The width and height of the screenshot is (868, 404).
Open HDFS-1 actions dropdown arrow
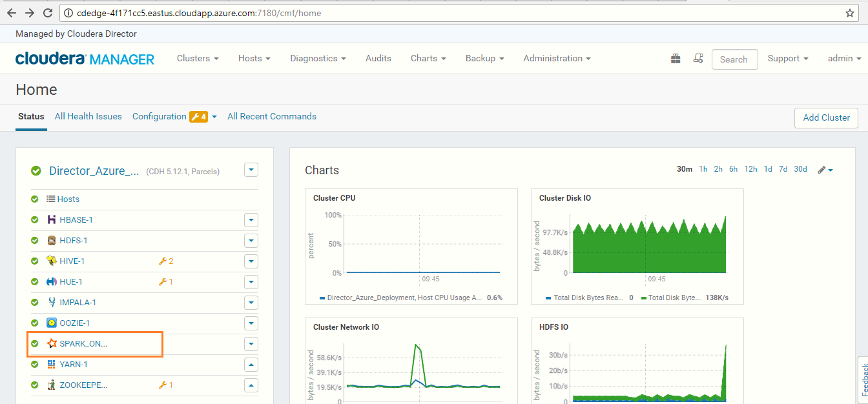[251, 241]
